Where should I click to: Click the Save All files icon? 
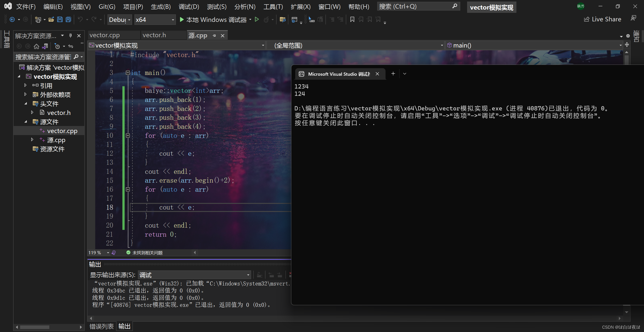(67, 19)
